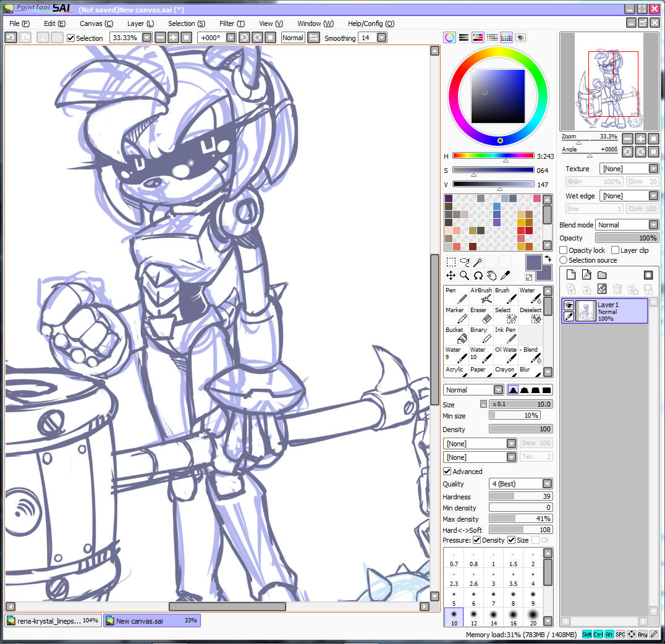
Task: Select the AirBrush tool
Action: coord(481,295)
